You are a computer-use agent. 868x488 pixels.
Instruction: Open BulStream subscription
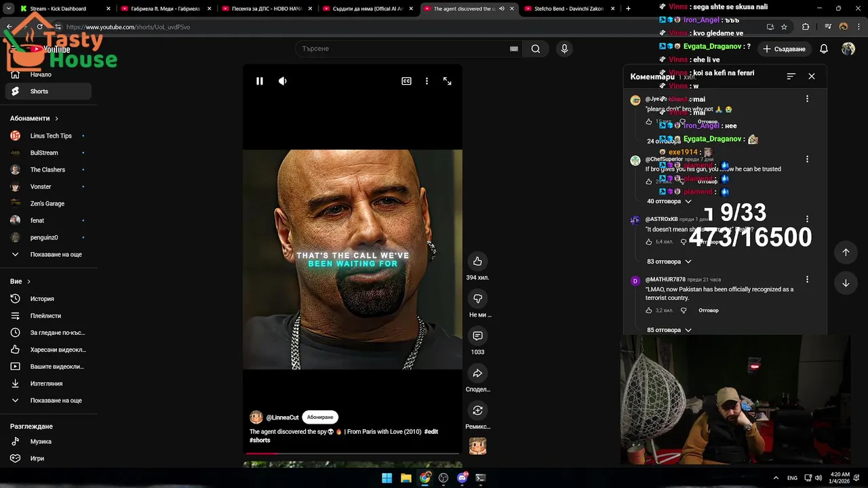[x=47, y=152]
